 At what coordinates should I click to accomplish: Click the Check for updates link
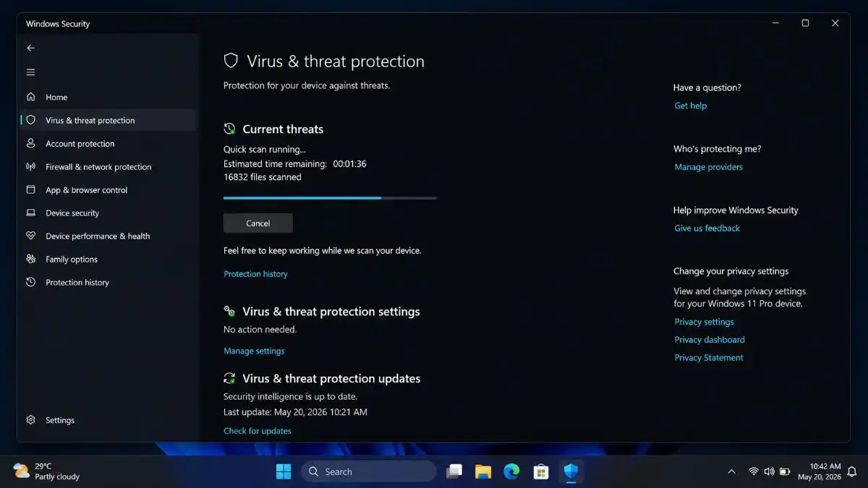258,431
